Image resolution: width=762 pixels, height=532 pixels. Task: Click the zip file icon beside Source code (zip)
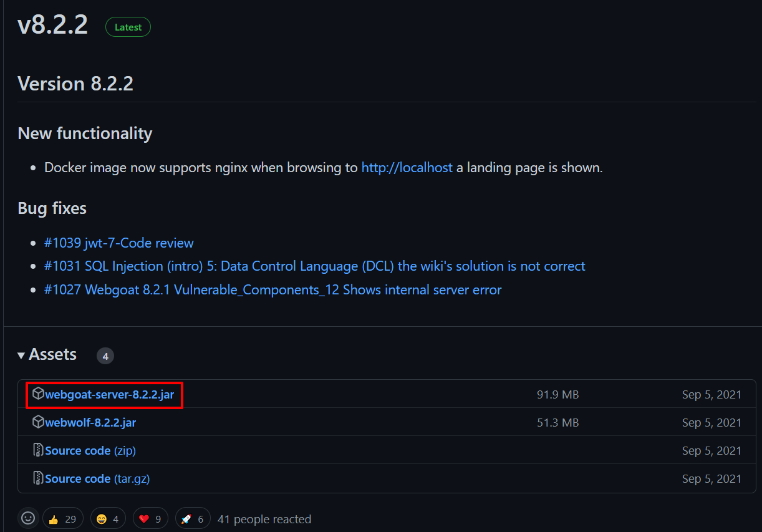[x=39, y=450]
